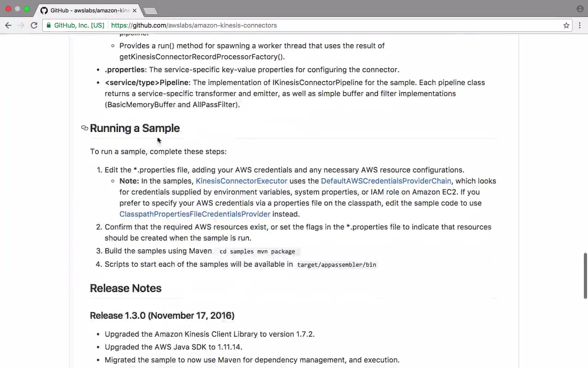The height and width of the screenshot is (368, 588).
Task: Open the Chrome profile icon
Action: coord(580,9)
